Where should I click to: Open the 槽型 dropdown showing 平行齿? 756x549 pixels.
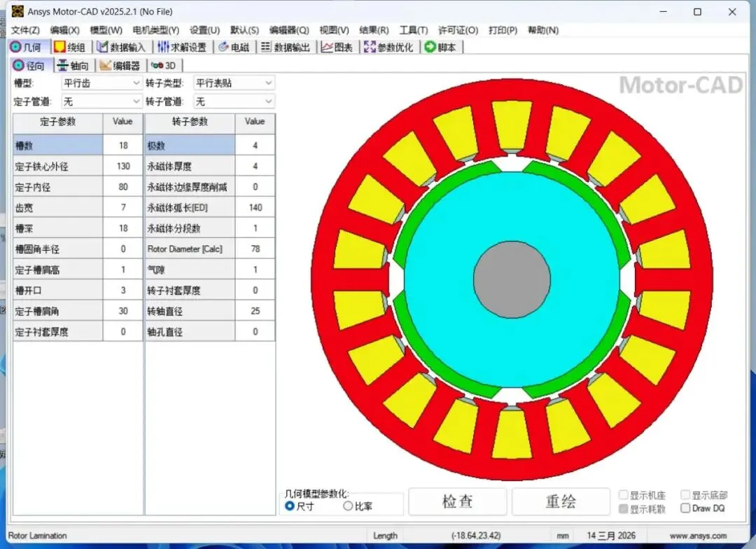point(101,83)
